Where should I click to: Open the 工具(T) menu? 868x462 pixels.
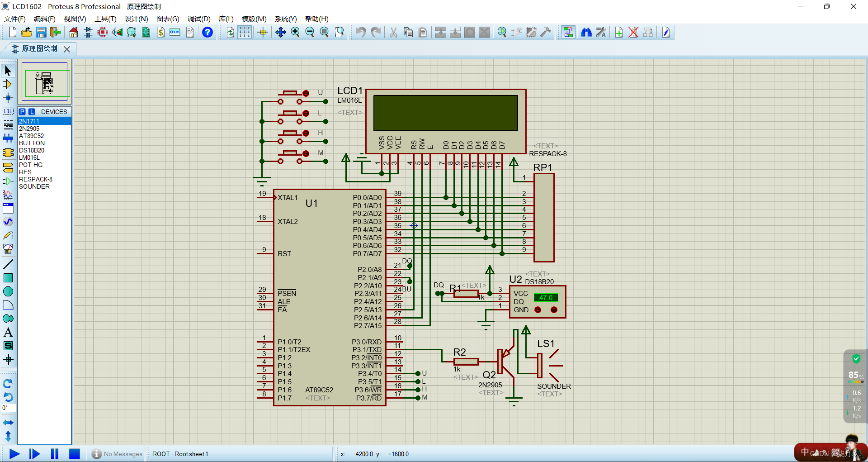point(105,19)
